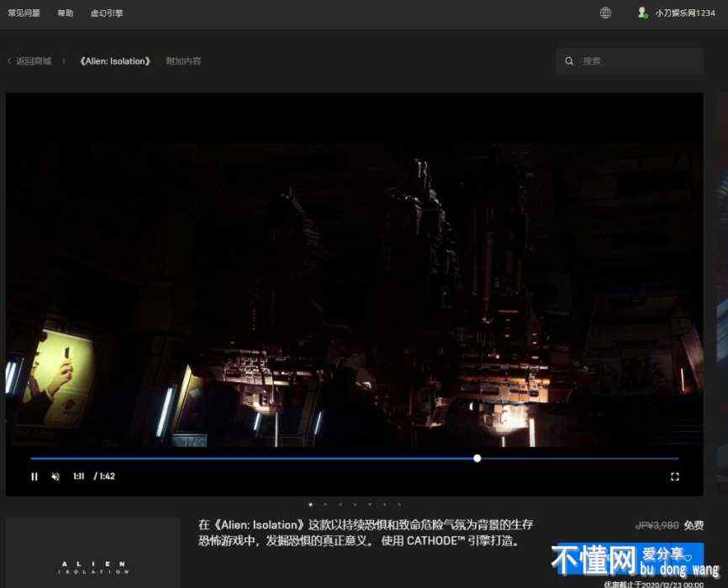Click the video progress bar handle
The height and width of the screenshot is (588, 728).
pos(477,459)
